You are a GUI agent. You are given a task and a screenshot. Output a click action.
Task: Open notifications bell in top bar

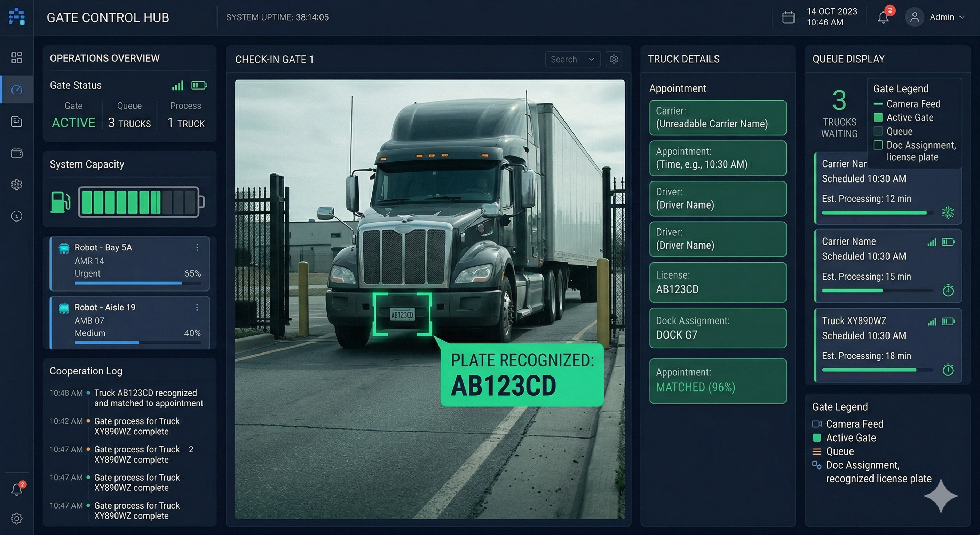tap(883, 17)
